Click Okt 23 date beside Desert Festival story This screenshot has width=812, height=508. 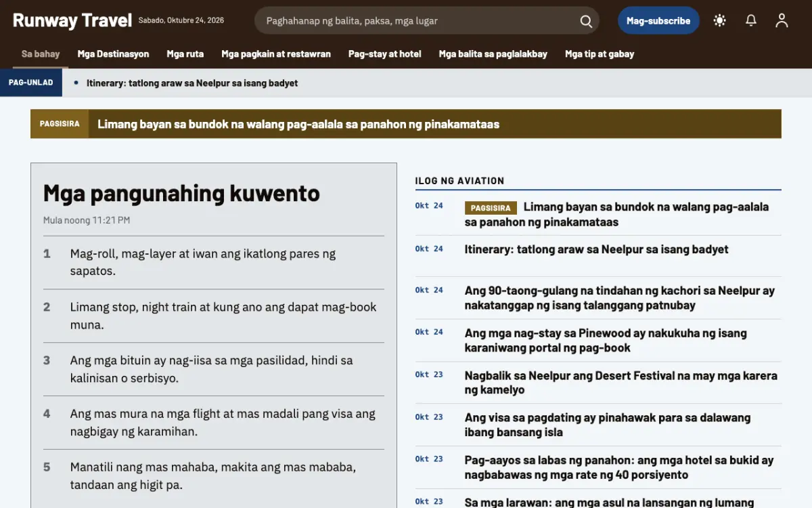429,375
